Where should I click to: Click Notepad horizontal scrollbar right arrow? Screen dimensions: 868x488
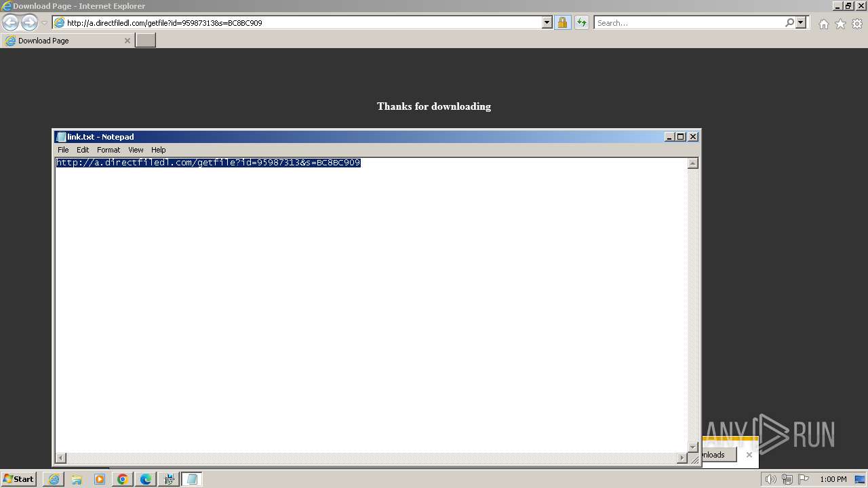coord(682,458)
